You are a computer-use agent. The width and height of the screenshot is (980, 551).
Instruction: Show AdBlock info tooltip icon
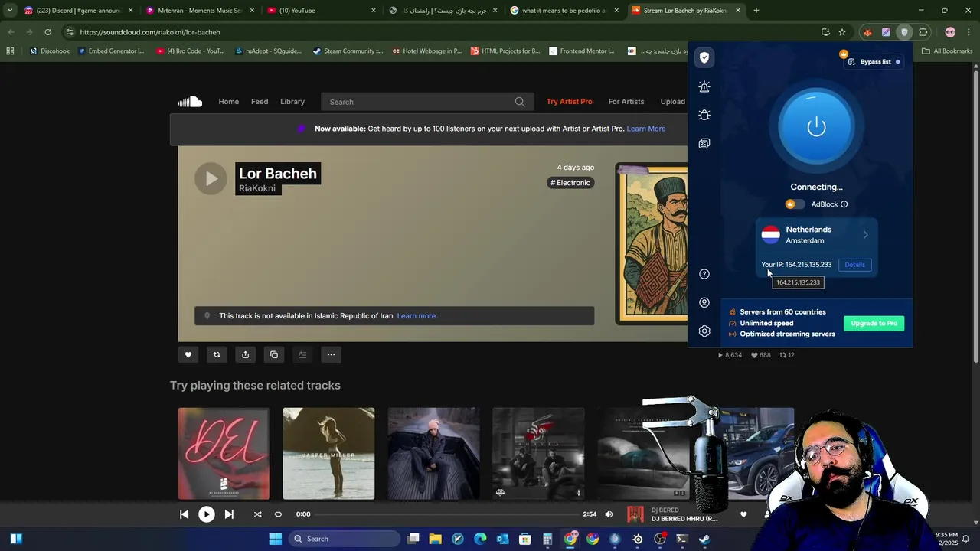click(844, 204)
